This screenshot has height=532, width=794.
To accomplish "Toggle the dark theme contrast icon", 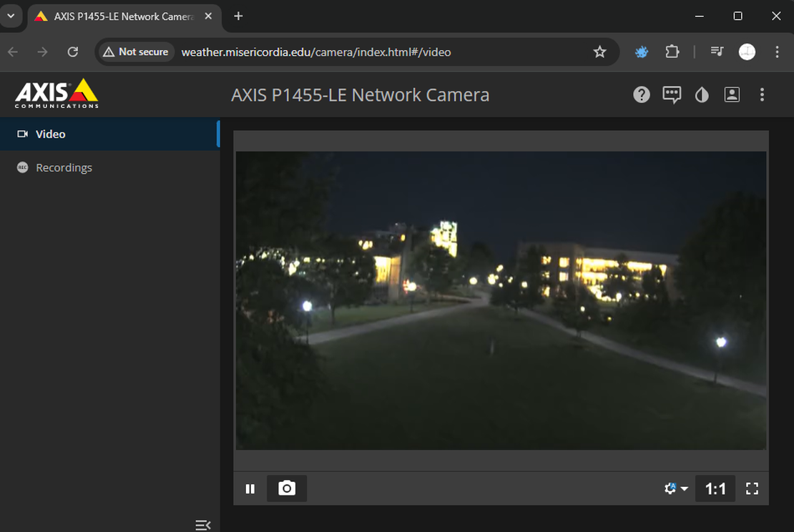I will [x=701, y=94].
